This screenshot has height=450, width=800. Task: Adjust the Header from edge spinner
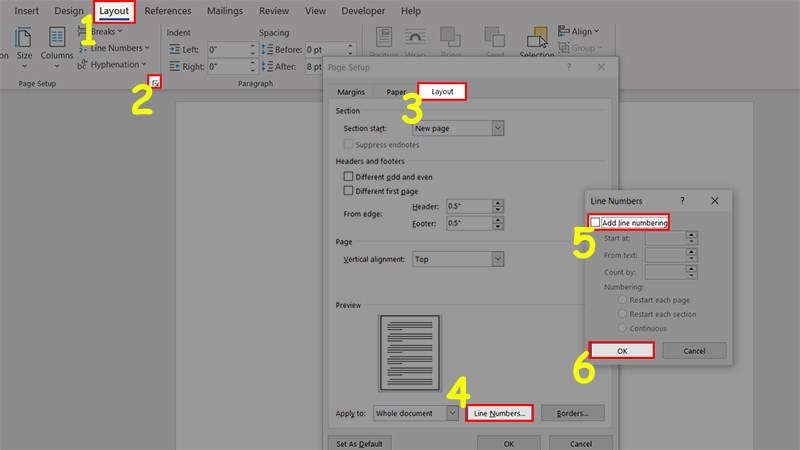pyautogui.click(x=498, y=206)
